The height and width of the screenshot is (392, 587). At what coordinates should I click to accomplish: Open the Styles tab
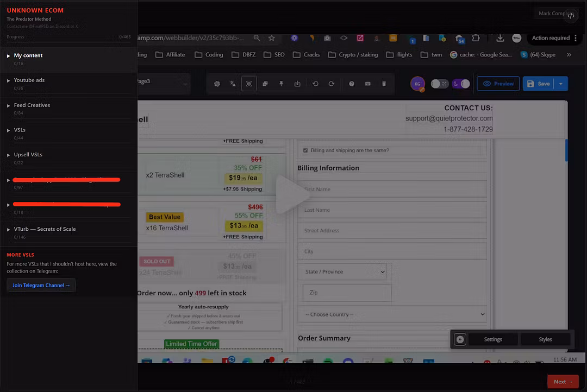(x=545, y=339)
